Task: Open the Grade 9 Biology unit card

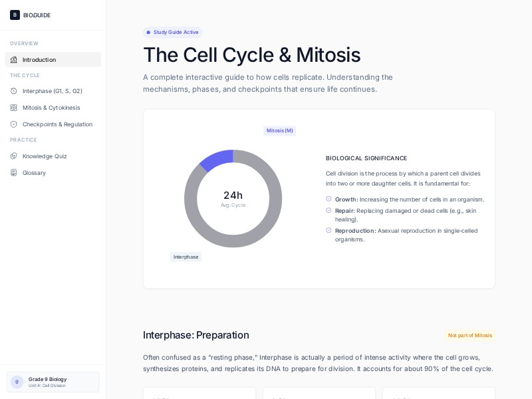Action: pyautogui.click(x=53, y=382)
